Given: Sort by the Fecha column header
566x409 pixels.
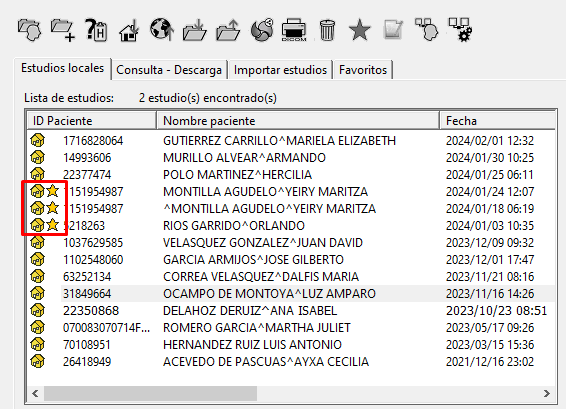Looking at the screenshot, I should coord(497,121).
